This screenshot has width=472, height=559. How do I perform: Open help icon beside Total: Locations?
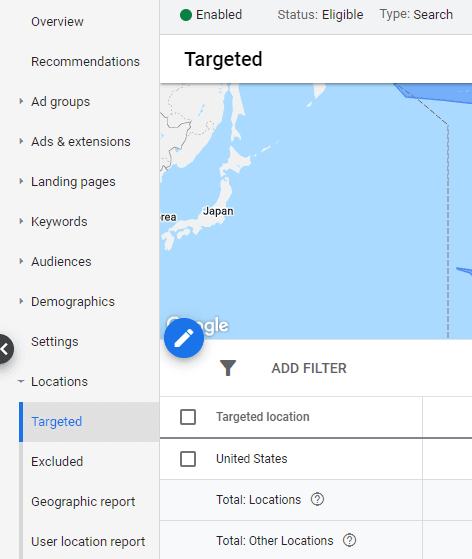click(317, 499)
